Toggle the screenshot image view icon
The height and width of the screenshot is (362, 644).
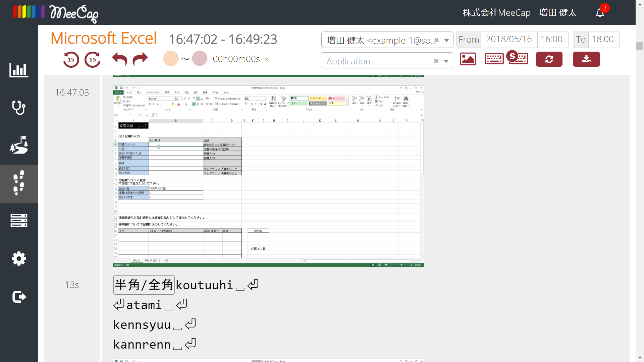pos(468,59)
